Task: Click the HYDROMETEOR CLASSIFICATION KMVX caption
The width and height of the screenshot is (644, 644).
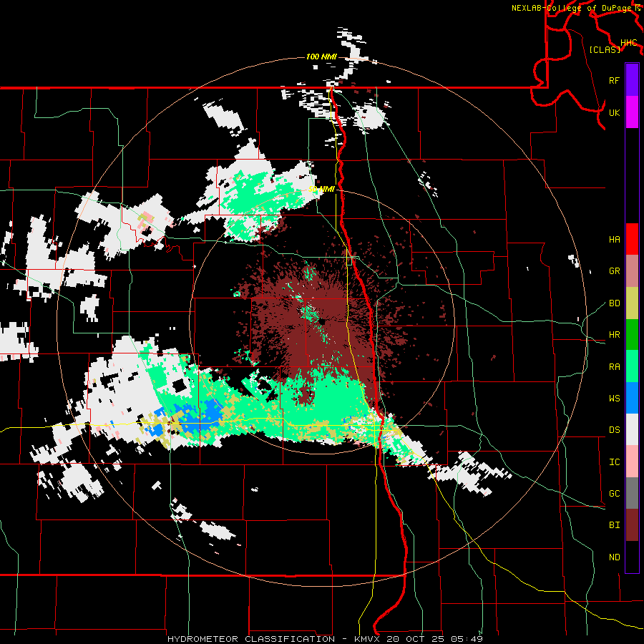Action: pos(325,639)
